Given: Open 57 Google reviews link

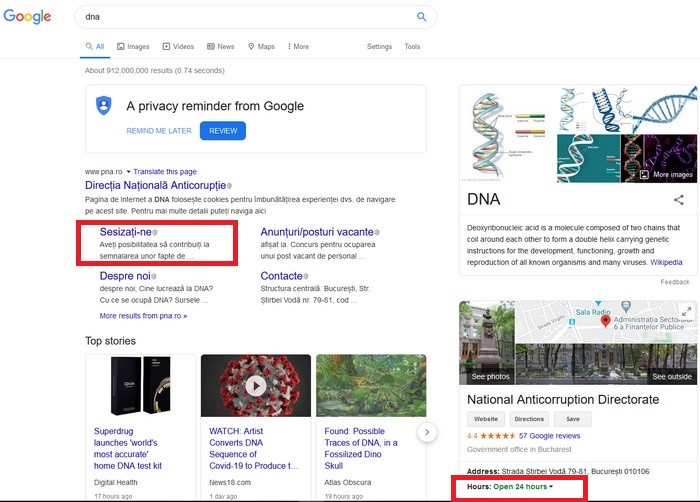Looking at the screenshot, I should [550, 435].
